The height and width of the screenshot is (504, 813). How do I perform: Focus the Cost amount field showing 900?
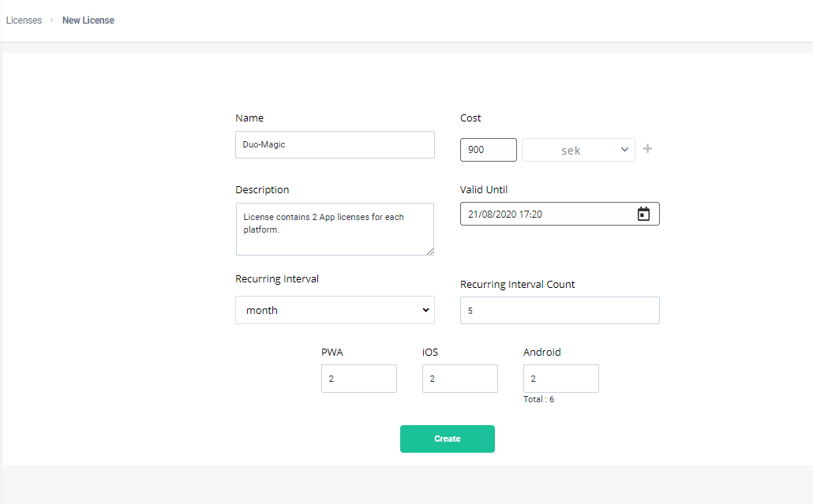[x=489, y=150]
